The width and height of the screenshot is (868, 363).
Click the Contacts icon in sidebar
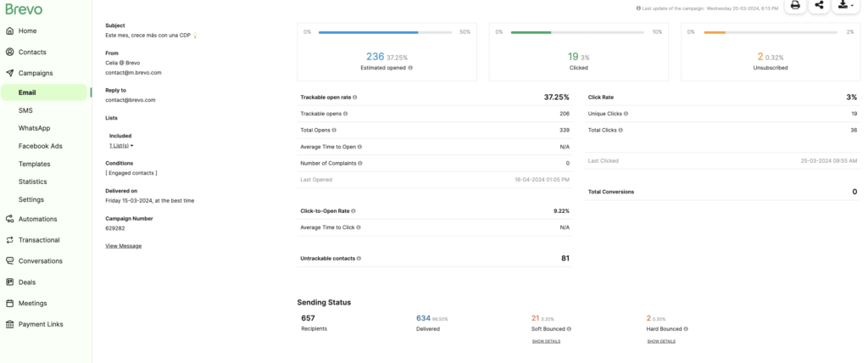9,52
